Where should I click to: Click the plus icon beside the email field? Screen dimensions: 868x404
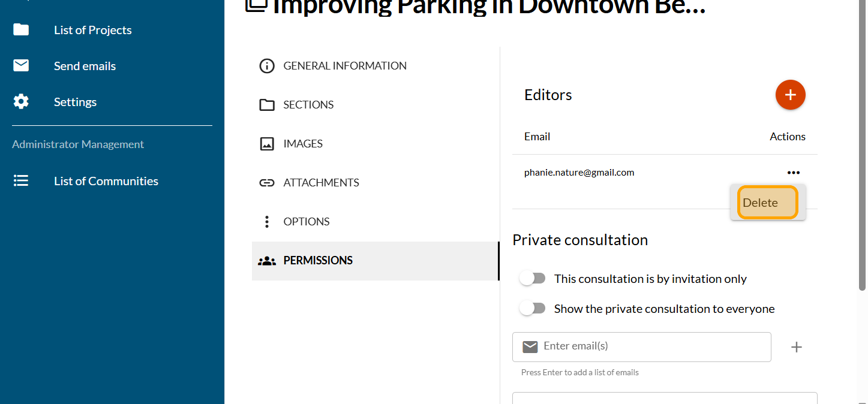[x=796, y=347]
